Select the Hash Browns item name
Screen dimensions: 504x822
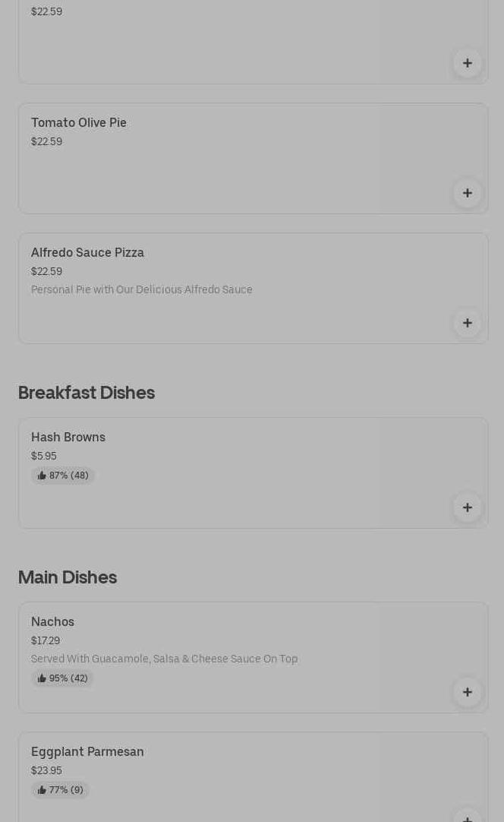pos(68,437)
